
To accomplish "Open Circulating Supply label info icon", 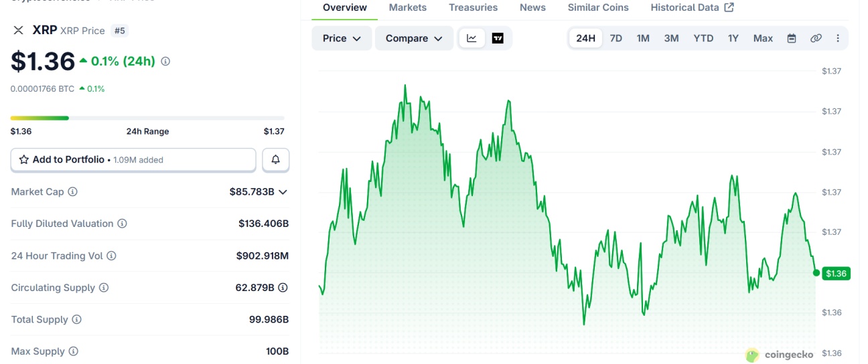I will point(104,288).
